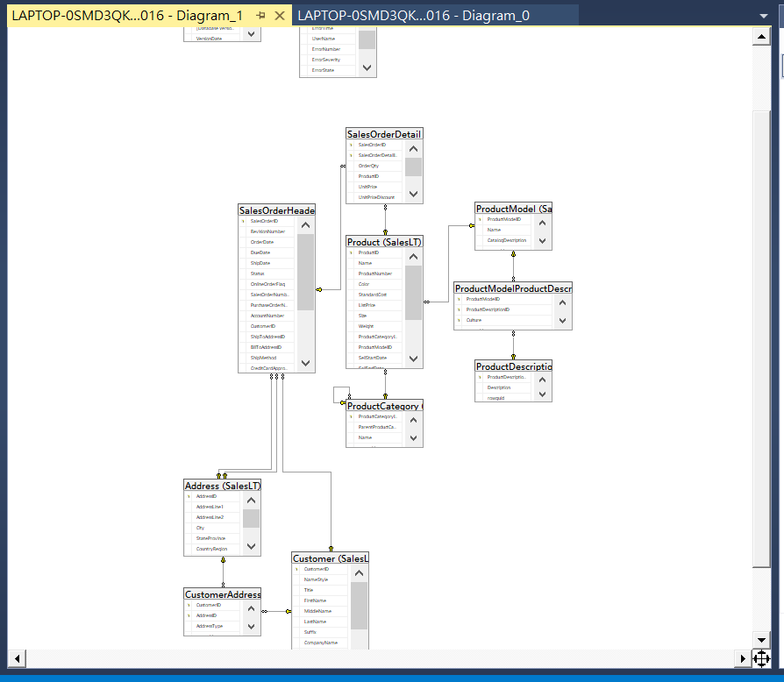This screenshot has height=682, width=784.
Task: Click SalesOrderHeader table's scrollbar thumb
Action: tap(305, 273)
